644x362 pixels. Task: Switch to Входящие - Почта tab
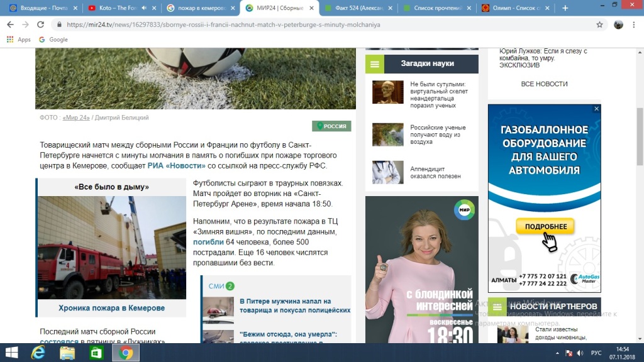point(43,8)
